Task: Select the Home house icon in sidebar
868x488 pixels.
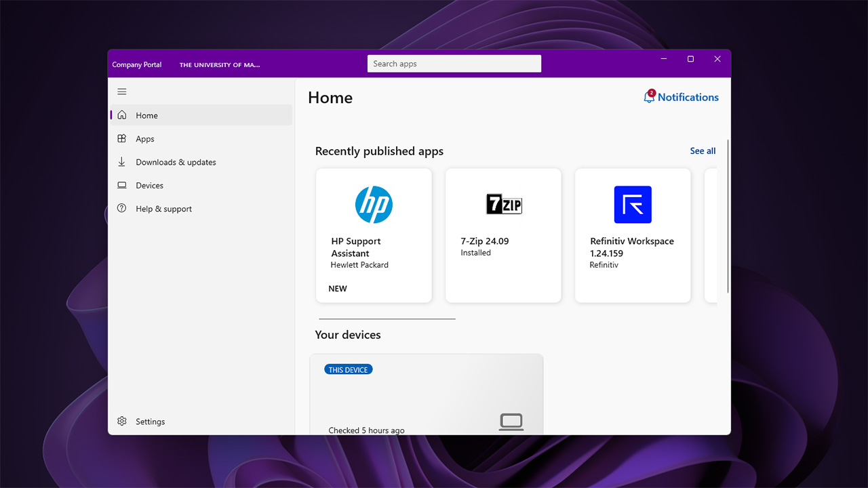Action: coord(122,115)
